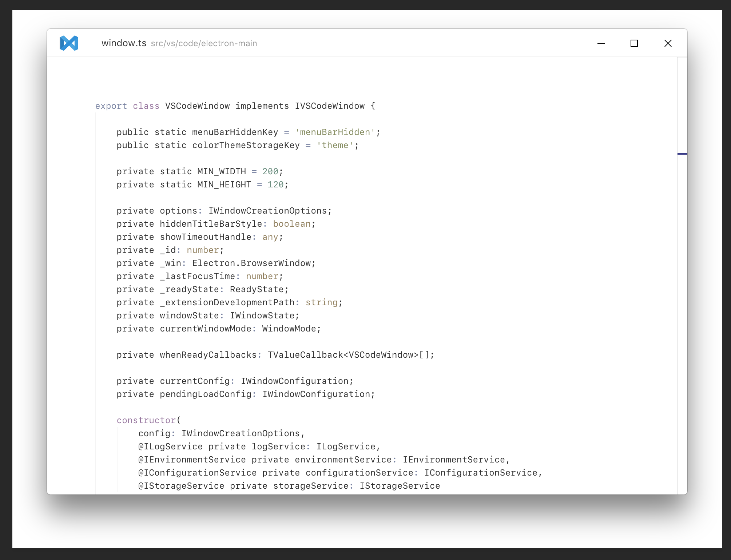Click the MIN_HEIGHT value 120
The image size is (731, 560).
tap(275, 184)
